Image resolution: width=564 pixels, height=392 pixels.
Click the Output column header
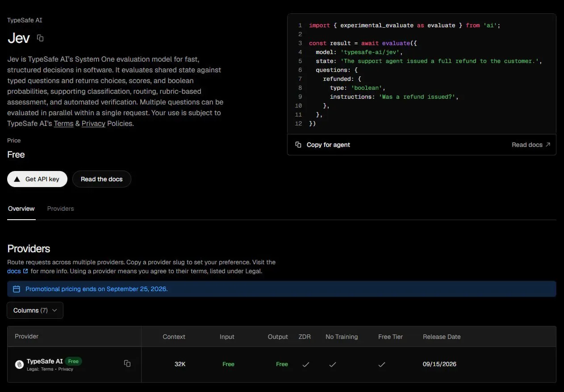[x=278, y=337]
